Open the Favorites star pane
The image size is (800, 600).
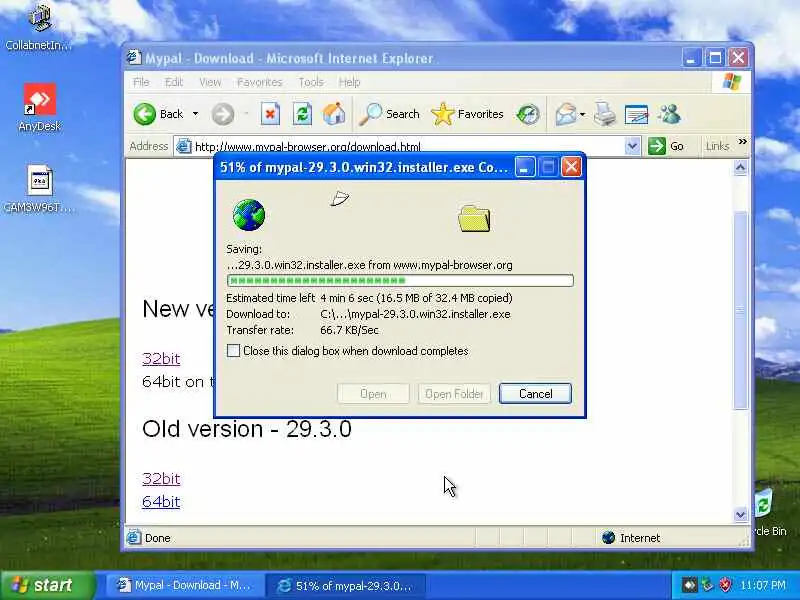(467, 114)
